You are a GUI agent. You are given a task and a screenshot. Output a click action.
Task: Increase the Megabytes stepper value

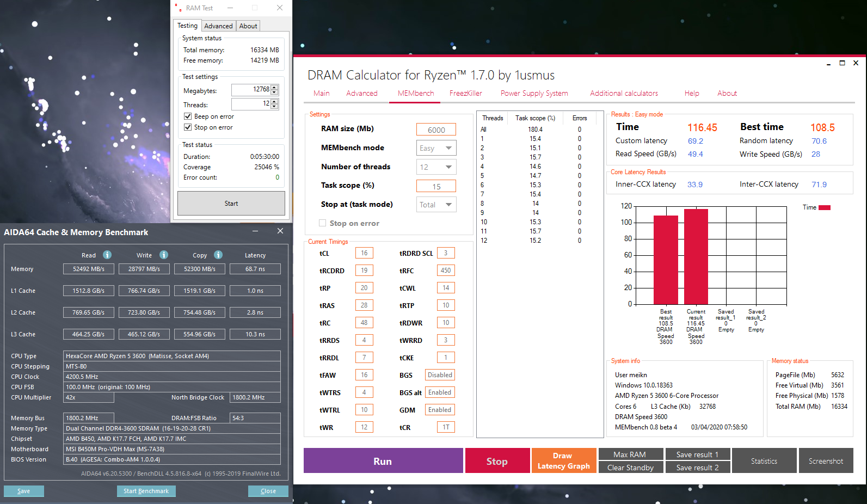(x=274, y=87)
